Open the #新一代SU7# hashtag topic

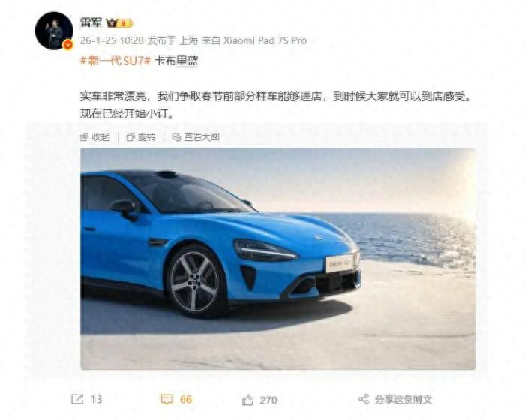tap(115, 61)
